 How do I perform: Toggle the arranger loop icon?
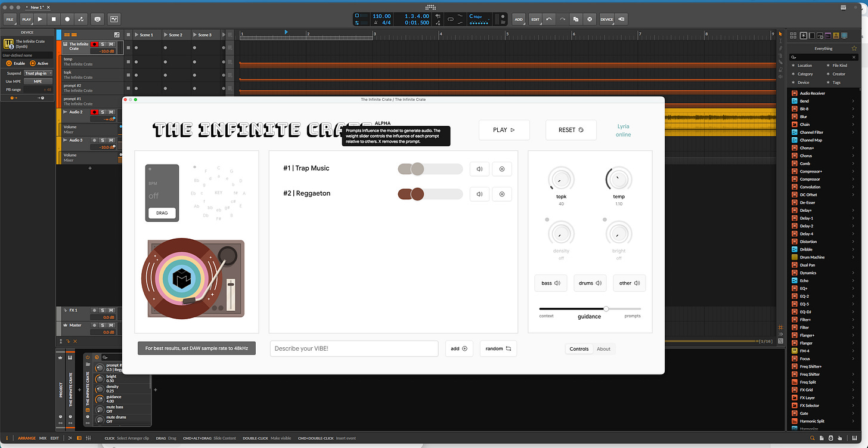pyautogui.click(x=451, y=19)
